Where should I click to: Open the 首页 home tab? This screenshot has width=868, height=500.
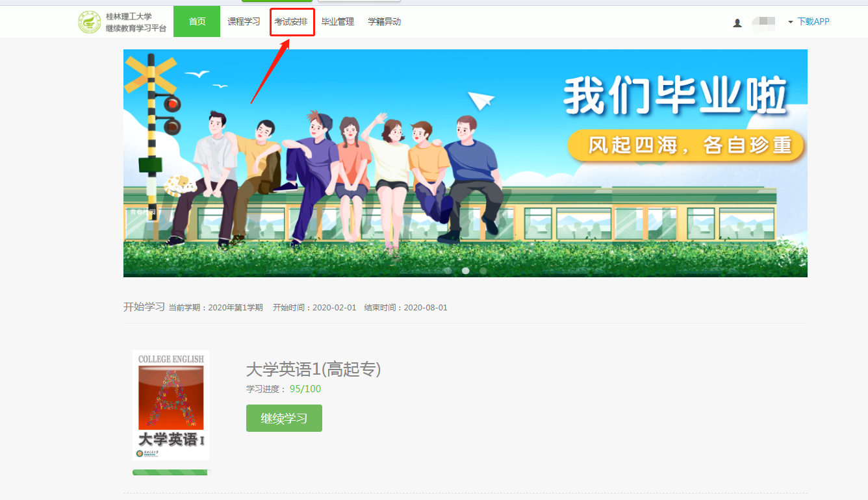pyautogui.click(x=197, y=21)
